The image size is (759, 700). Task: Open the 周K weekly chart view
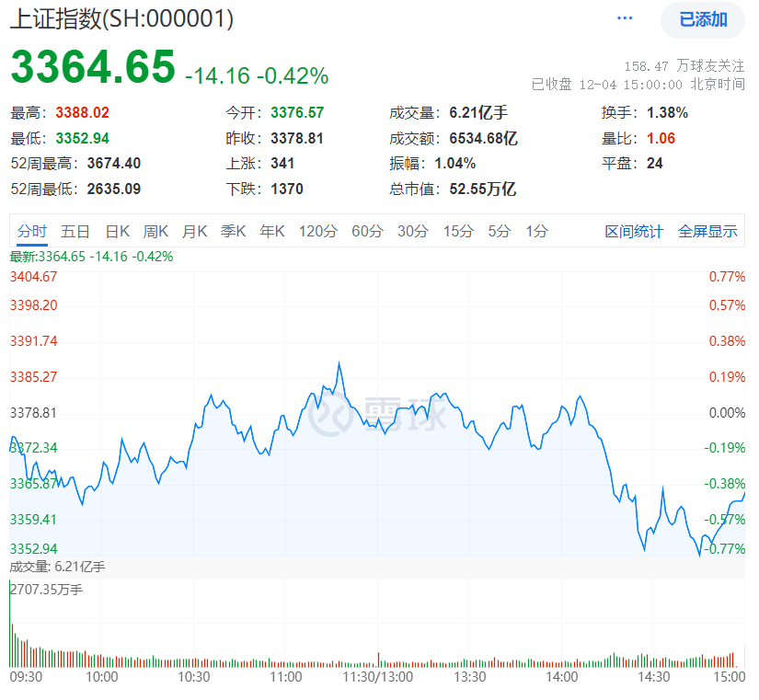155,232
